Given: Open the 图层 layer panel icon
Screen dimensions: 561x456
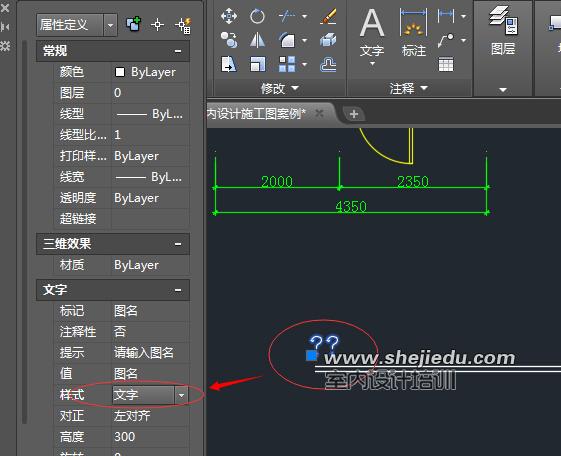Looking at the screenshot, I should pos(503,31).
